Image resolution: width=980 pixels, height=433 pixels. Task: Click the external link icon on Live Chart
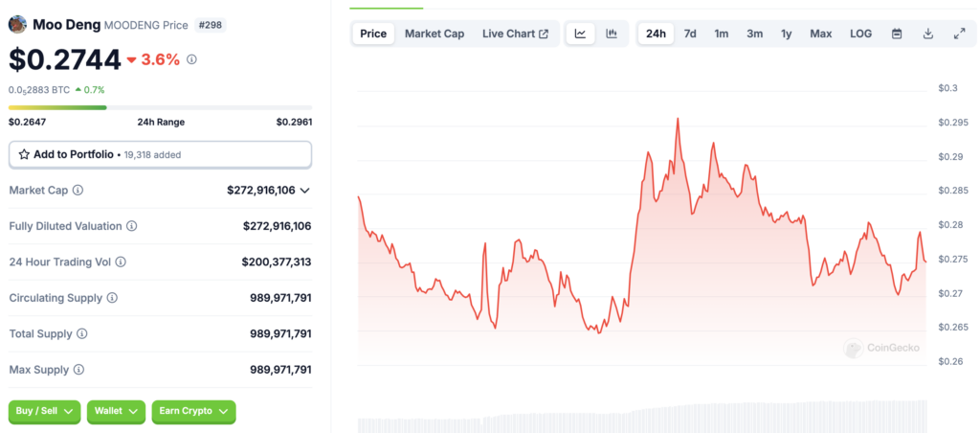544,34
